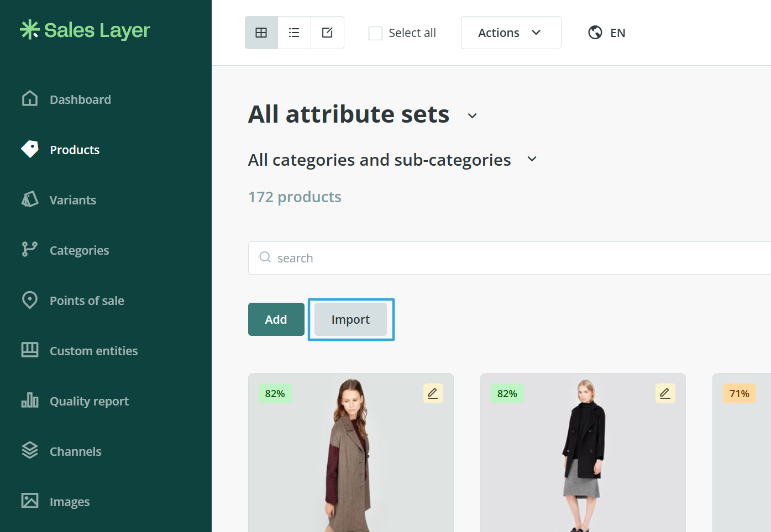
Task: Click the Images picture icon
Action: point(30,501)
